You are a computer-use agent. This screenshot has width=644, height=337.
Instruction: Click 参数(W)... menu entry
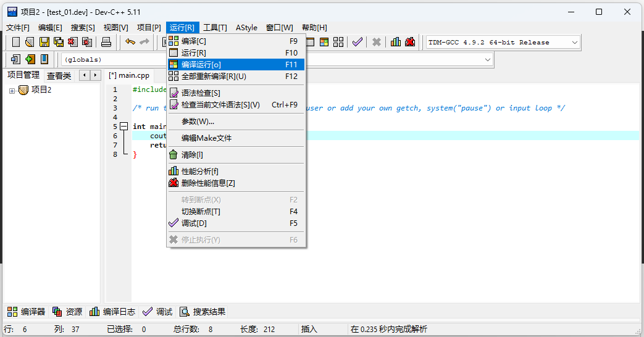pos(198,122)
